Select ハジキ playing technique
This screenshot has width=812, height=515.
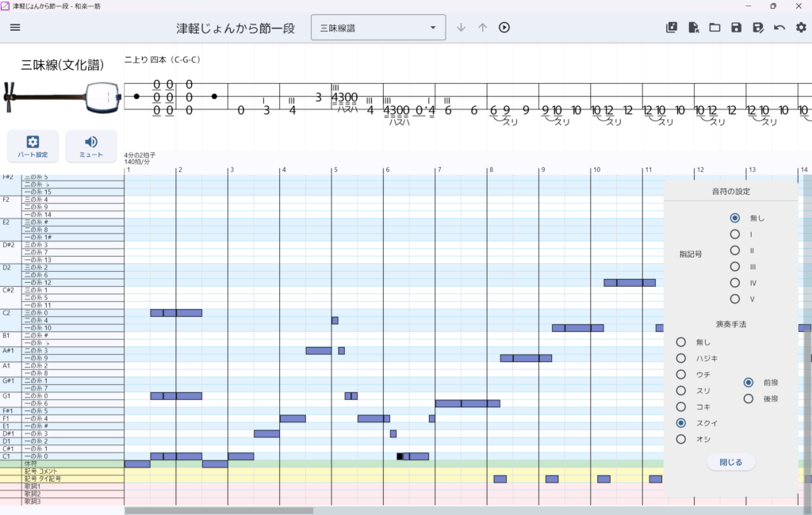(681, 358)
